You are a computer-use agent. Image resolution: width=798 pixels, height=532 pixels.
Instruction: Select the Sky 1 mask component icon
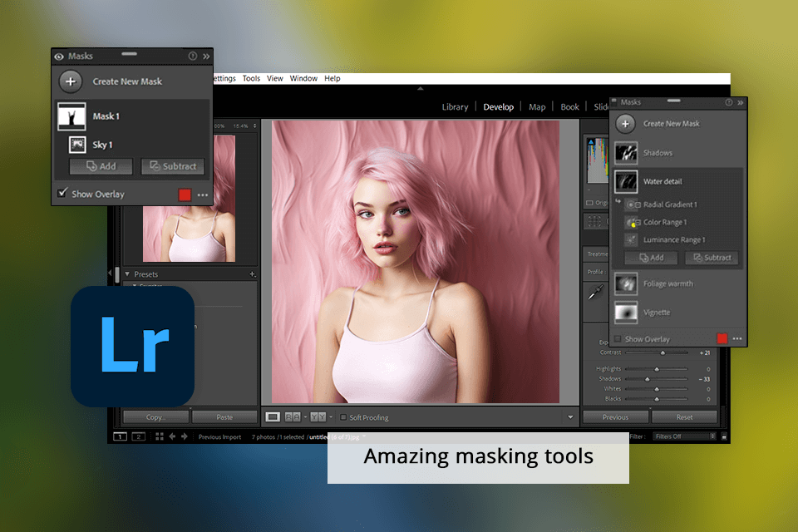pos(77,145)
